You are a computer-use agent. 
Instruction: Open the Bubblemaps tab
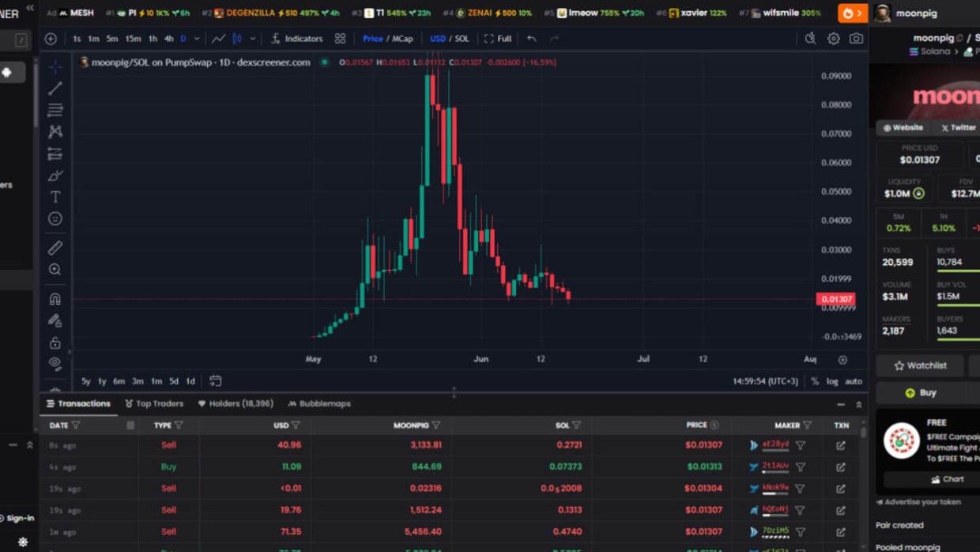319,404
